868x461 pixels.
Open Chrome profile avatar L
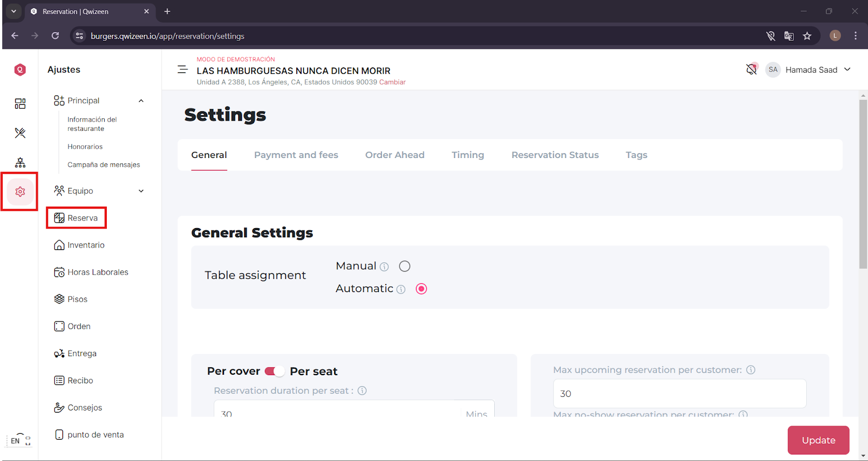835,36
